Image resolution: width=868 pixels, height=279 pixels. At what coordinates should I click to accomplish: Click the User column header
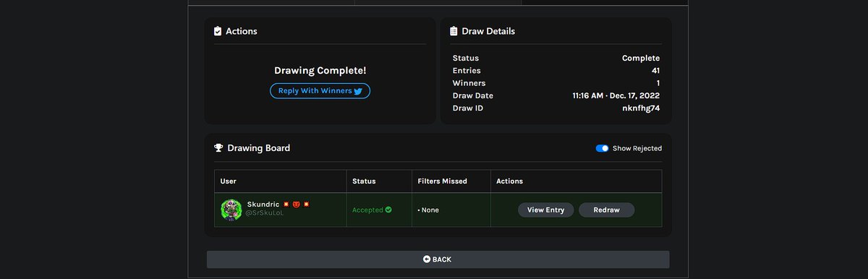(229, 181)
